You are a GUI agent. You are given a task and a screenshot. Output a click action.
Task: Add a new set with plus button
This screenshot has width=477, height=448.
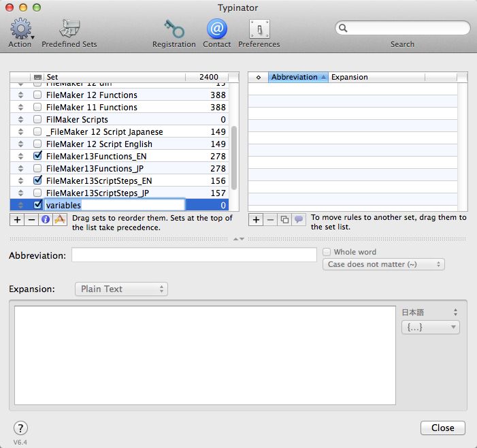tap(17, 219)
